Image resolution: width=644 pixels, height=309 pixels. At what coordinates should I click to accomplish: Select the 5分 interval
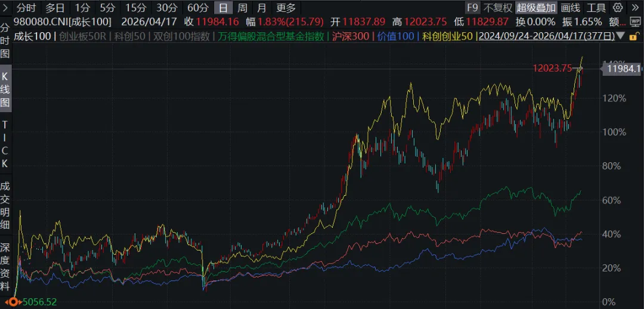click(x=107, y=7)
